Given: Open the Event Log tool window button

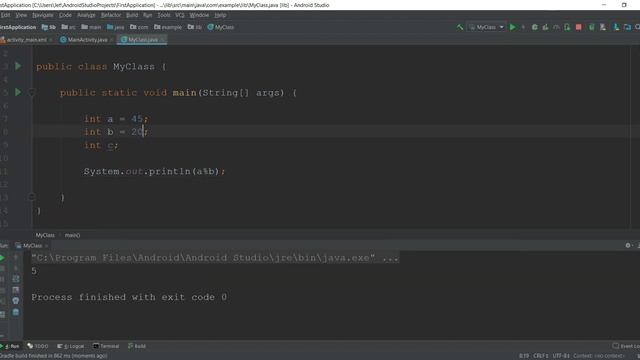Looking at the screenshot, I should [626, 346].
